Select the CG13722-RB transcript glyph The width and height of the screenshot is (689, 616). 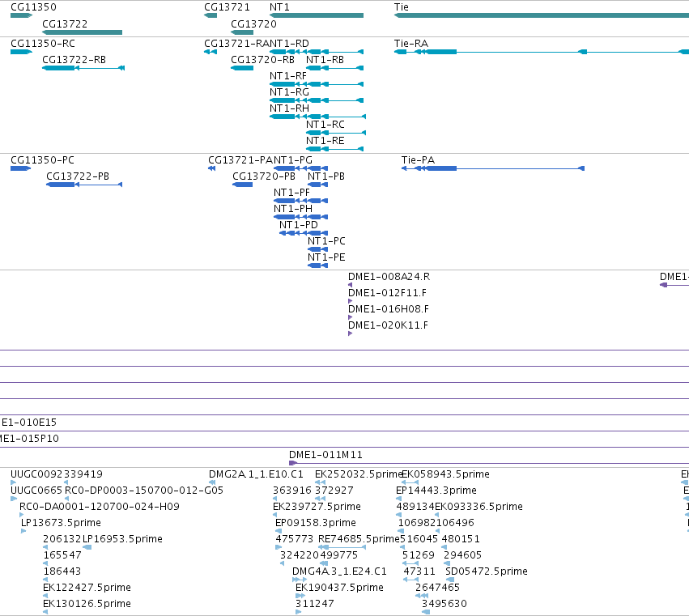(x=83, y=68)
